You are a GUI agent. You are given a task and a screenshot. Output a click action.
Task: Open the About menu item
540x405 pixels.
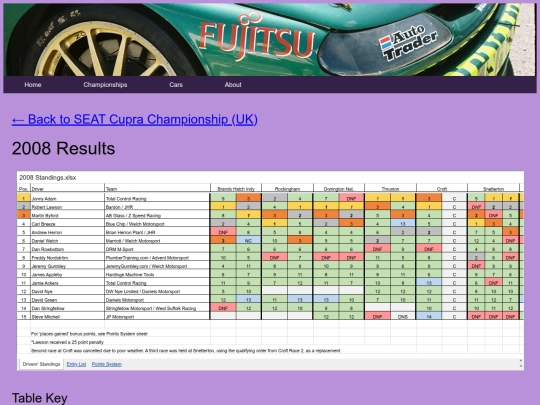(233, 85)
